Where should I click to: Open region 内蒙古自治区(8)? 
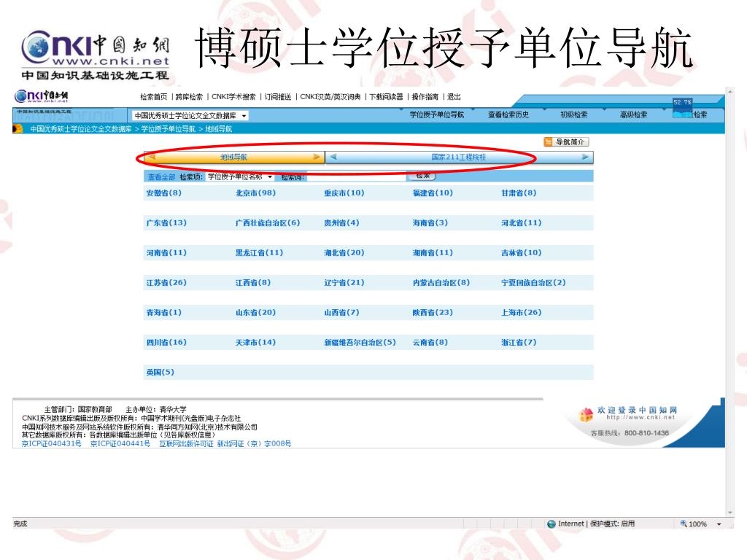click(441, 283)
